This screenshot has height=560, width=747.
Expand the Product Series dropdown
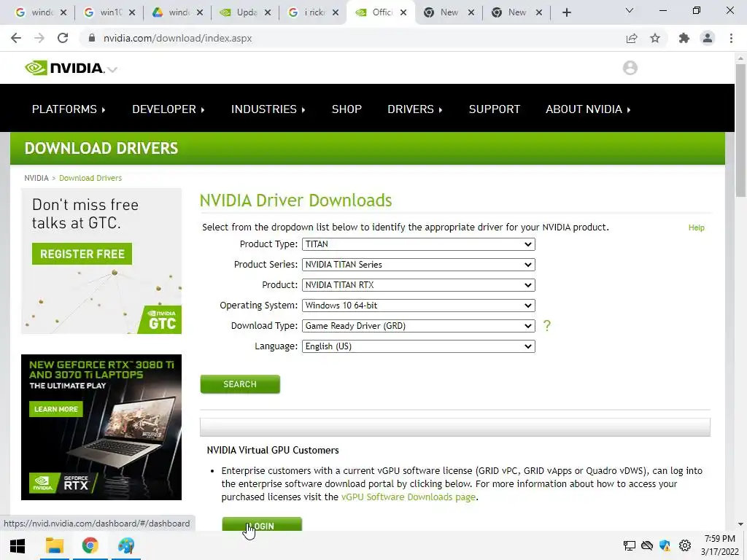coord(418,265)
